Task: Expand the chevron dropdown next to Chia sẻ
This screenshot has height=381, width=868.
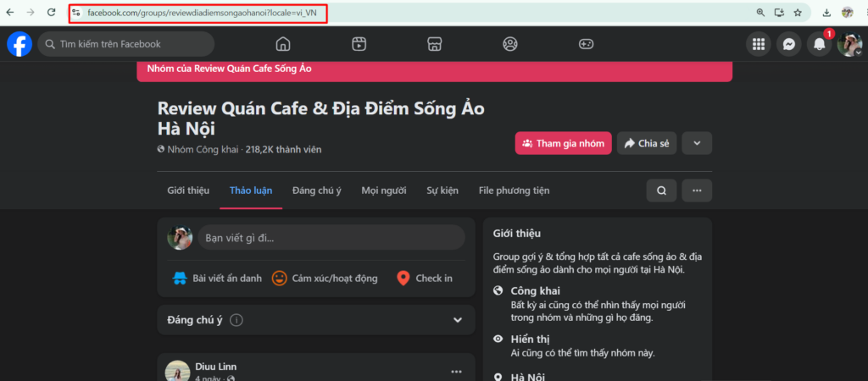Action: 697,143
